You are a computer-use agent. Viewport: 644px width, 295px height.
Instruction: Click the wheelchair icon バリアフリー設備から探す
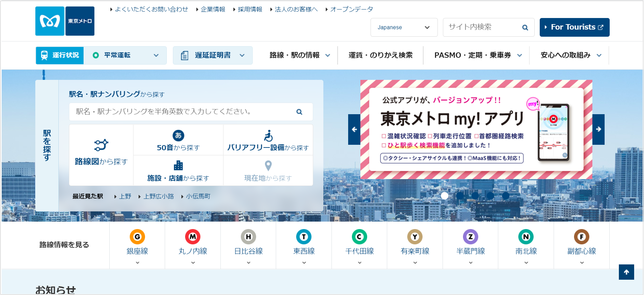(268, 136)
